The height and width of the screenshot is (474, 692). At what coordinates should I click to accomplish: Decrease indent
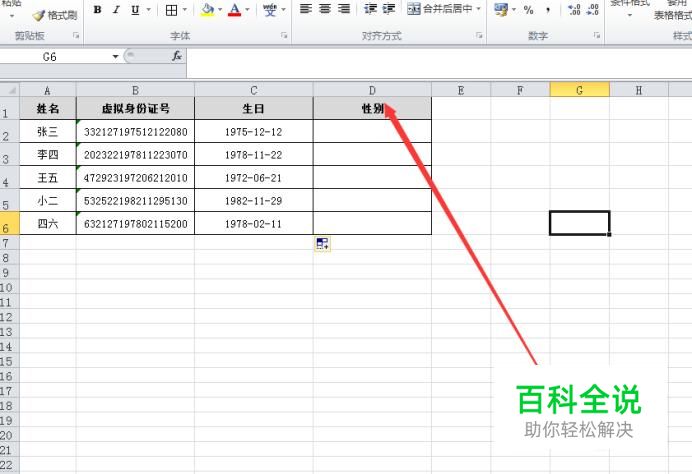tap(370, 8)
